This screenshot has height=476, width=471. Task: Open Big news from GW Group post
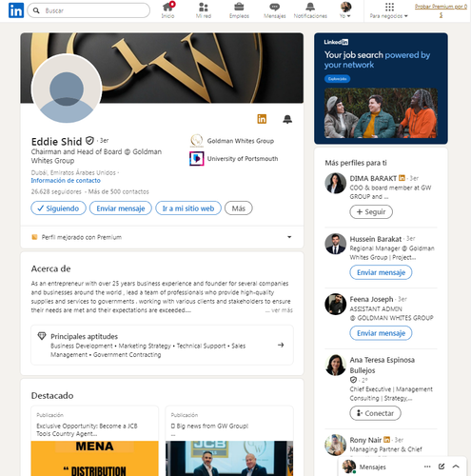pyautogui.click(x=229, y=441)
